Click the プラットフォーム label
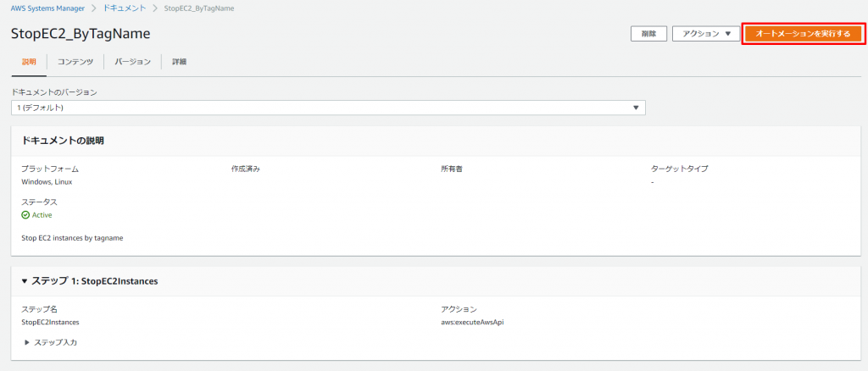Screen dimensions: 868x371 [50, 169]
